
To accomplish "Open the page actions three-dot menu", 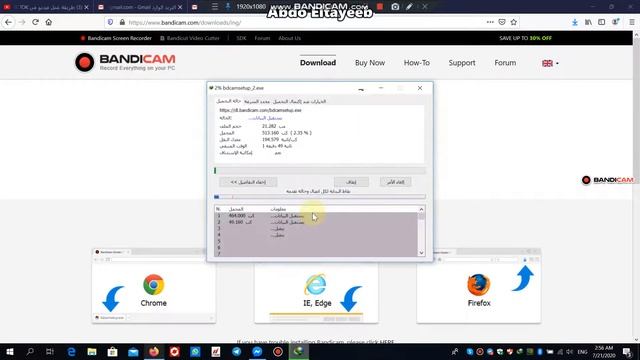I will pos(490,22).
